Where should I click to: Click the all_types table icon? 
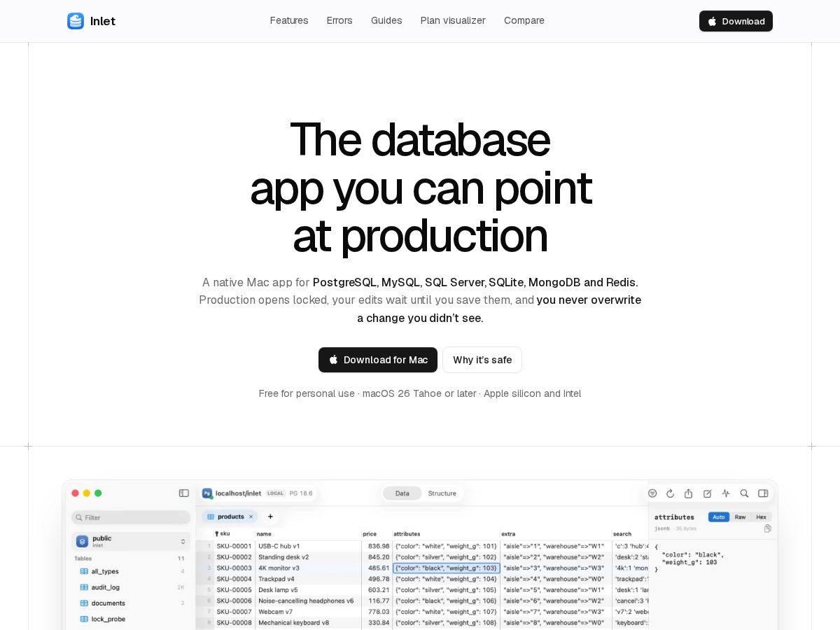84,571
